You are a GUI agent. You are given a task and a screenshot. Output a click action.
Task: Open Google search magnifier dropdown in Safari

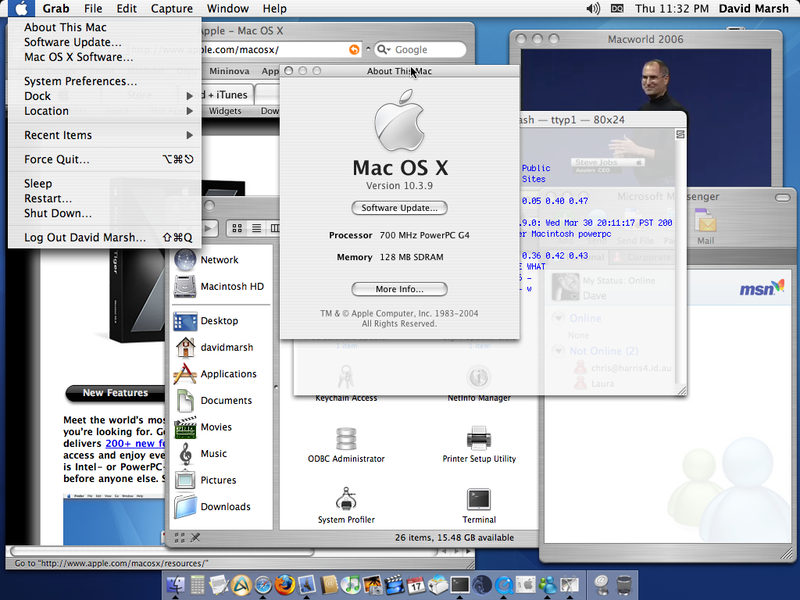pos(383,49)
